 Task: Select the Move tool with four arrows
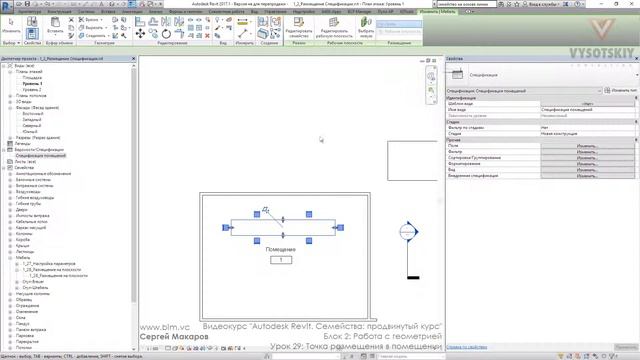point(140,34)
